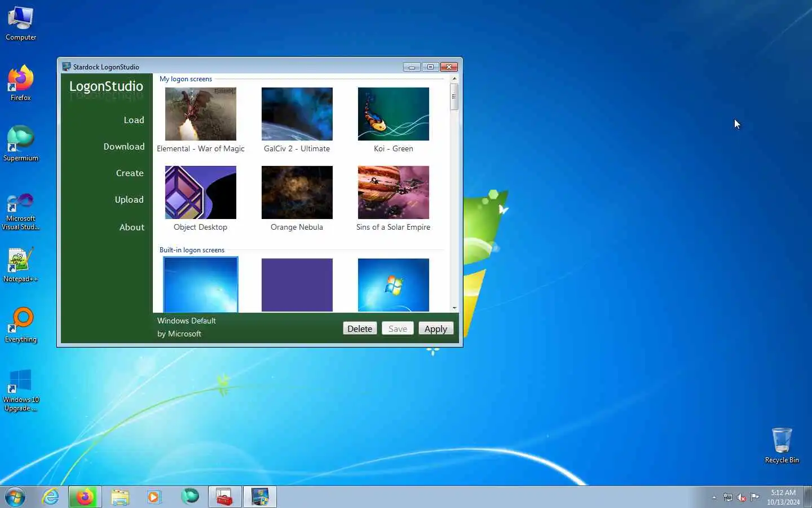
Task: Click the muted volume tray icon
Action: point(742,497)
